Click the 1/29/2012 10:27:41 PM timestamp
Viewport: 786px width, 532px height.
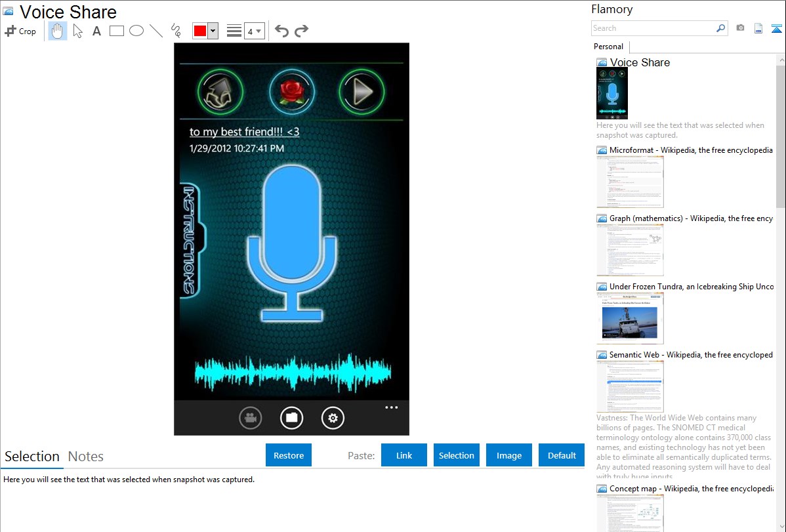pos(237,148)
